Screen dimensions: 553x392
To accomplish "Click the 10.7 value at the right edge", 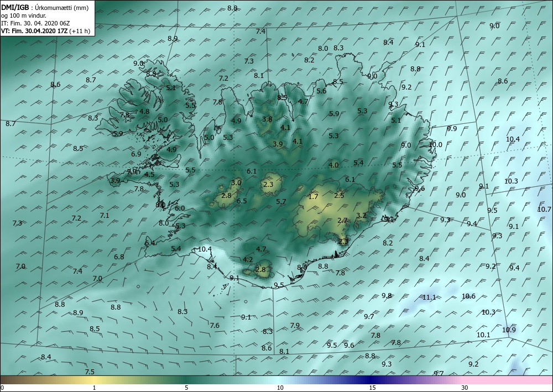I will tap(544, 210).
